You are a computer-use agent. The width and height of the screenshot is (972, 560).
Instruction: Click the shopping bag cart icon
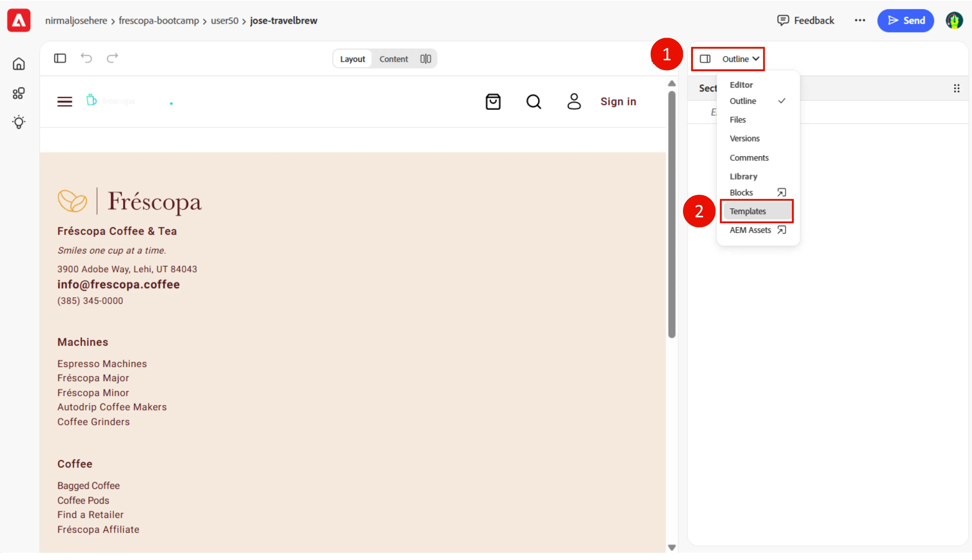(x=493, y=102)
